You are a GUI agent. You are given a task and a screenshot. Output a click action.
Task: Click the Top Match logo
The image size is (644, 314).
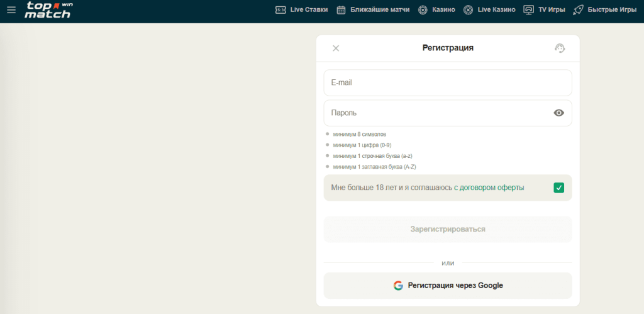[49, 9]
